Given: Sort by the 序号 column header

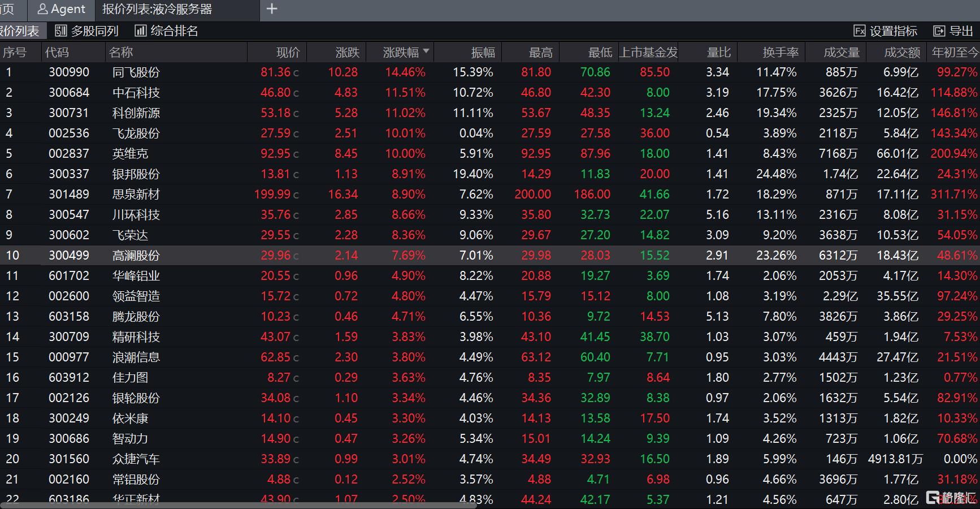Looking at the screenshot, I should (x=14, y=53).
